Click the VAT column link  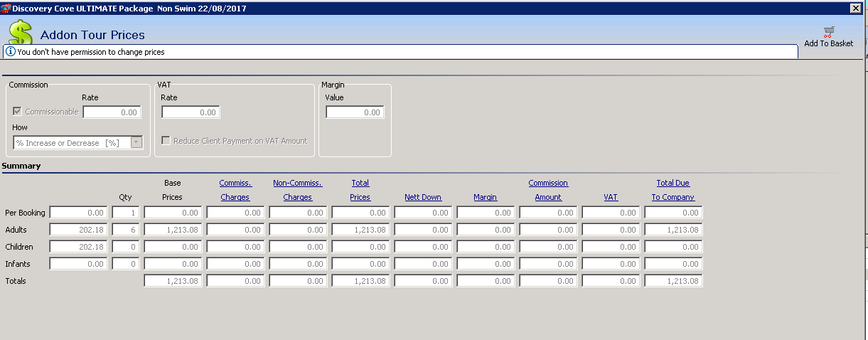coord(611,197)
